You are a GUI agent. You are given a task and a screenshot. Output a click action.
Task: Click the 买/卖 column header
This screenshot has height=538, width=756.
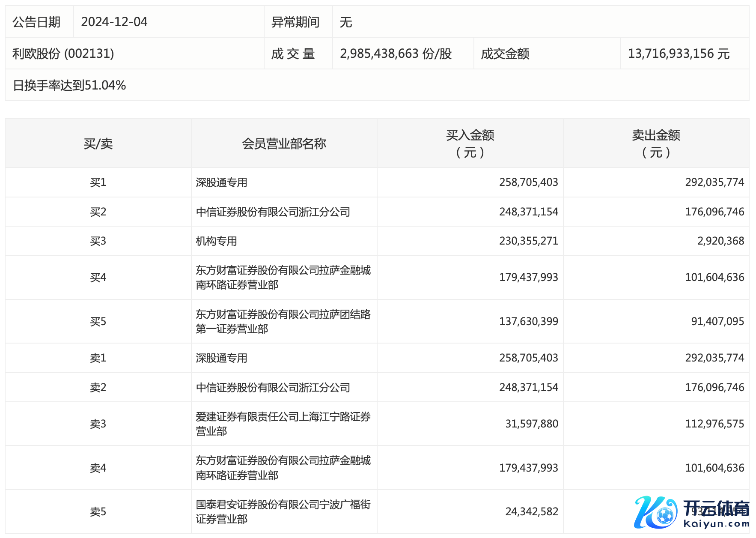coord(98,143)
